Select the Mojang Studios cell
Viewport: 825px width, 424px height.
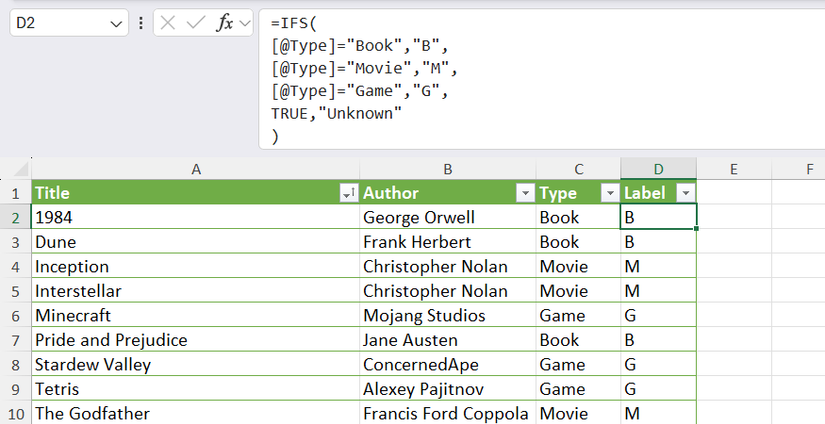pyautogui.click(x=448, y=316)
